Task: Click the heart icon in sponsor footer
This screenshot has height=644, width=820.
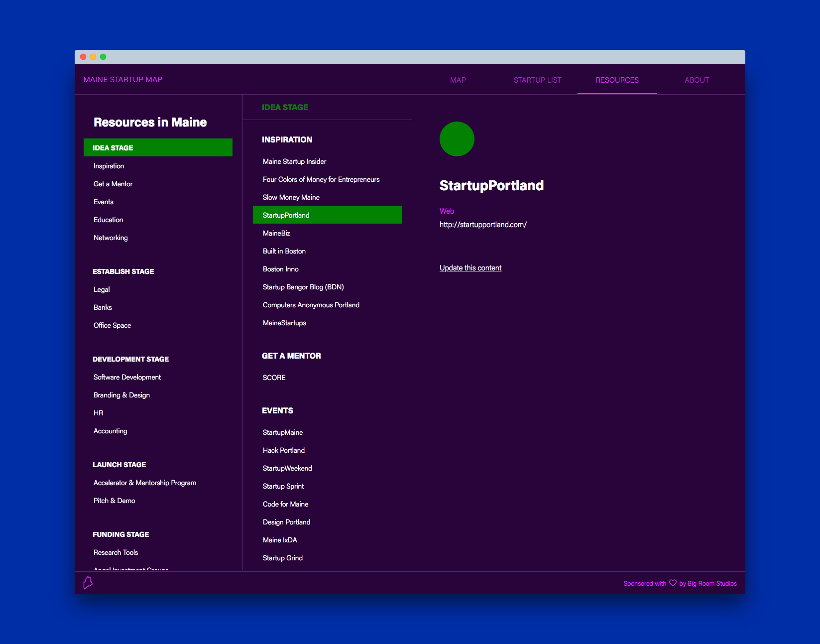Action: click(673, 583)
